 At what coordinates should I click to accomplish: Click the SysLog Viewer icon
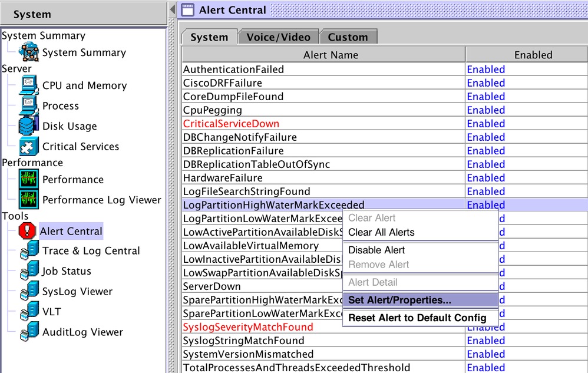[x=30, y=292]
